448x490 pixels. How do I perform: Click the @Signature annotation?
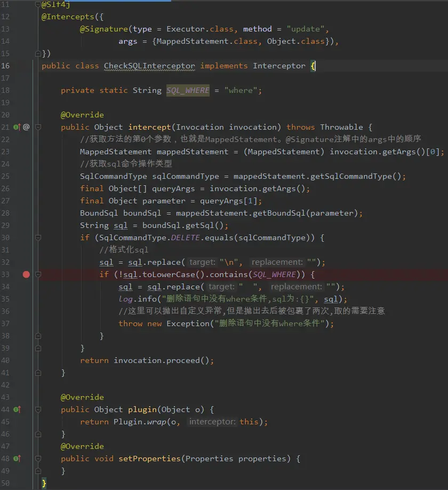[x=104, y=29]
